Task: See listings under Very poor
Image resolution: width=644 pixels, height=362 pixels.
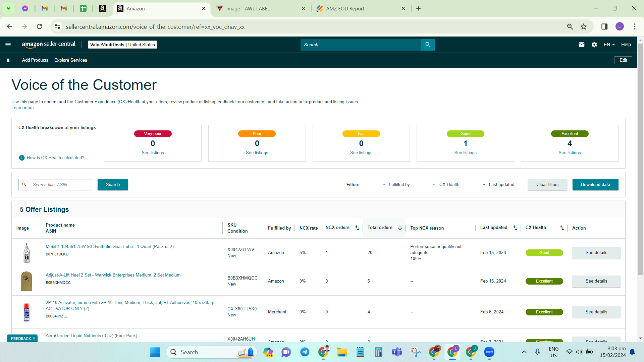Action: click(153, 153)
